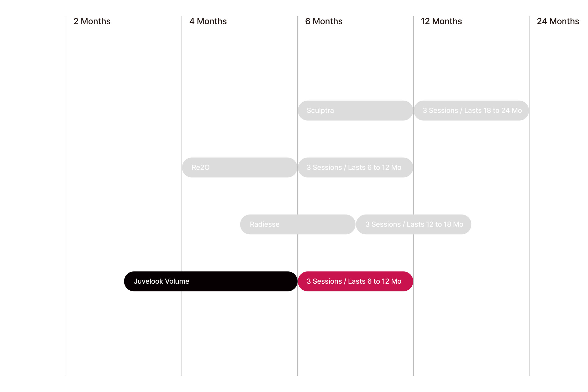Select Radiesse's Lasts 12 to 18 Mo pill

click(414, 224)
